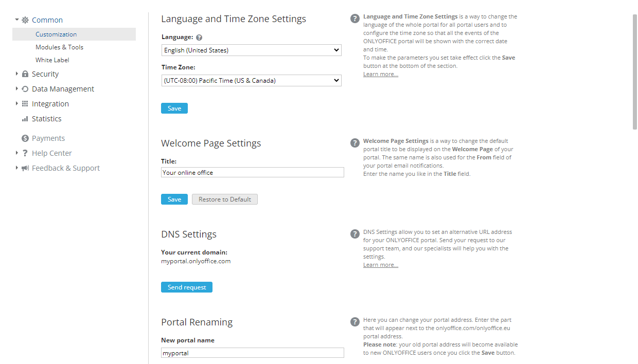Viewport: 638px width, 364px height.
Task: Click the Welcome Page Settings help icon
Action: tap(355, 142)
